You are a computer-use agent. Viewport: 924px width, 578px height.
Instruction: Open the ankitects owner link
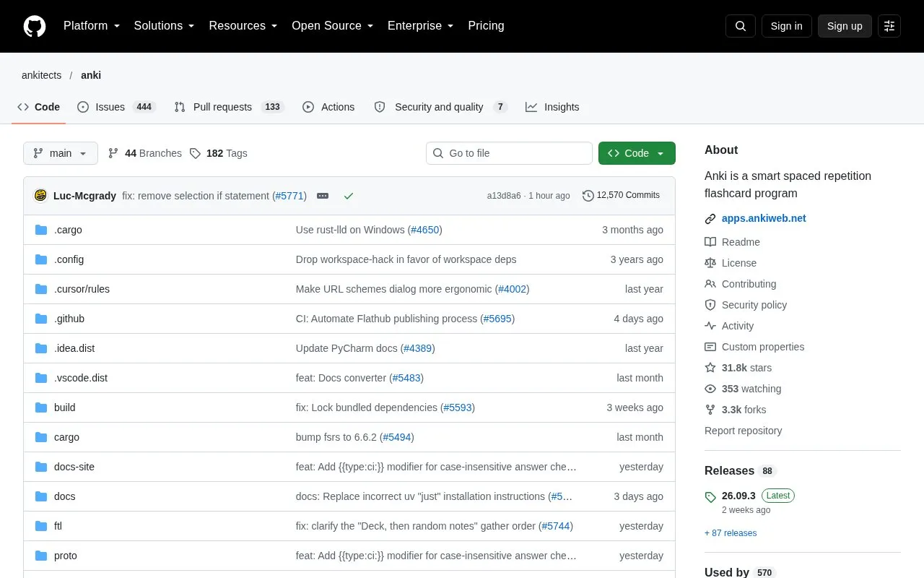point(41,75)
